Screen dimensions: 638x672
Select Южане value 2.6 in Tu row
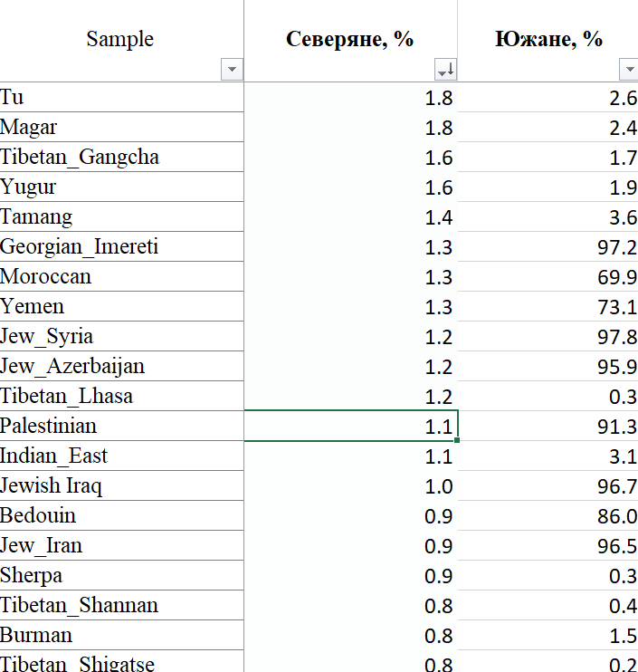tap(548, 97)
